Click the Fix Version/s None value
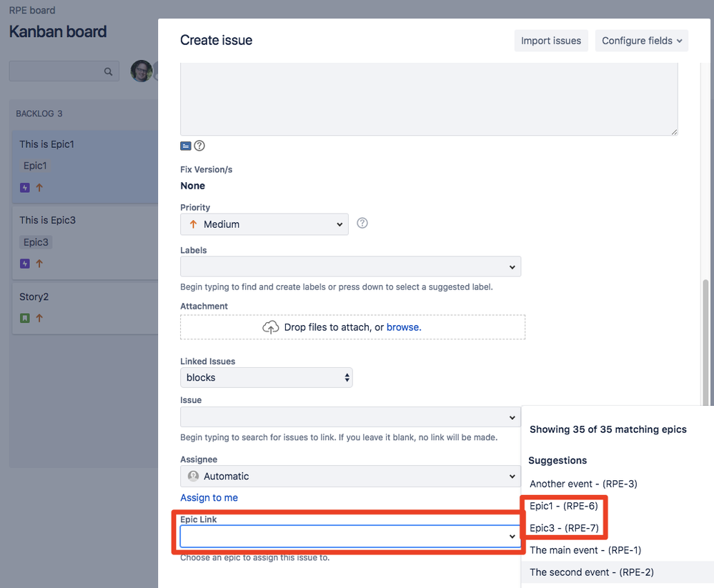714x588 pixels. [x=193, y=186]
